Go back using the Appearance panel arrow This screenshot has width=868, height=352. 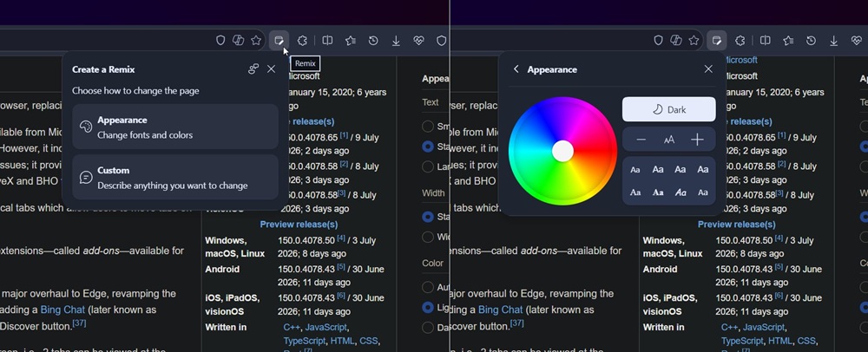tap(516, 69)
